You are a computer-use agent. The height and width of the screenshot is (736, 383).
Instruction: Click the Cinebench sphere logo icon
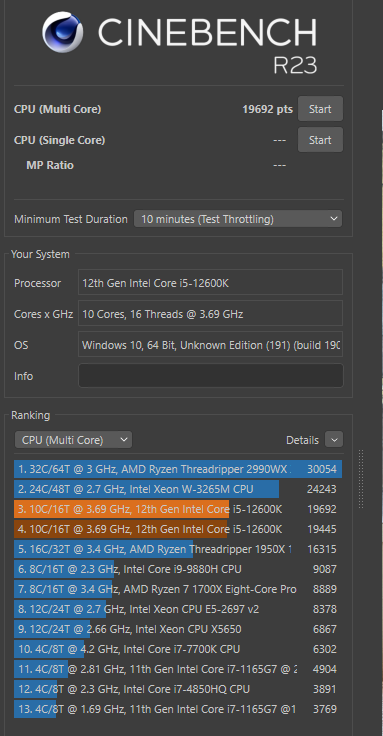tap(62, 32)
